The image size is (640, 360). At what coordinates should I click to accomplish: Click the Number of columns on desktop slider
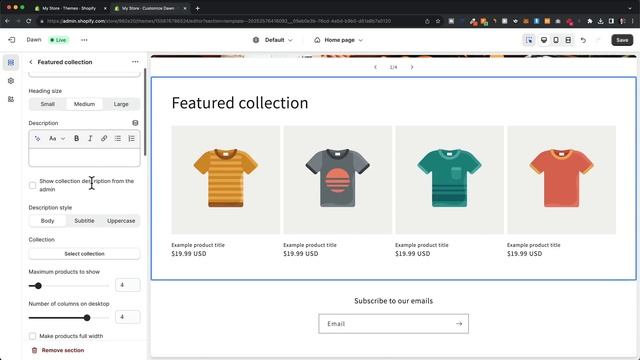tap(69, 318)
